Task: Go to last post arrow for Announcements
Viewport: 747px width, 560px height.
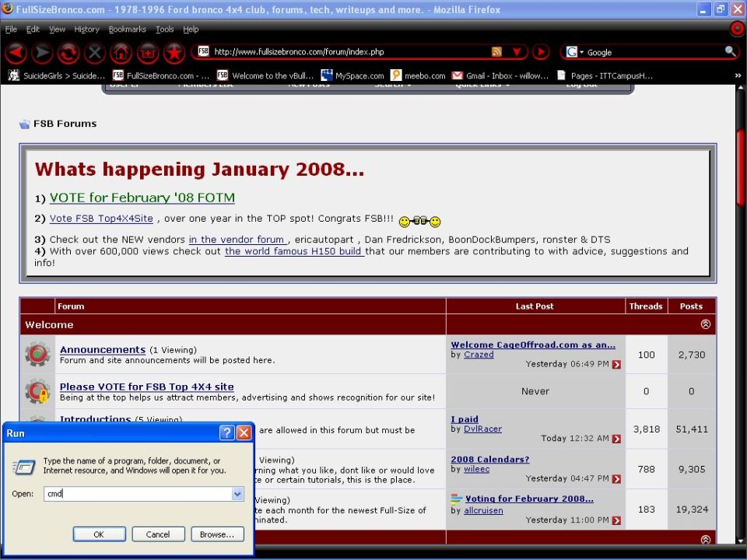Action: [616, 364]
